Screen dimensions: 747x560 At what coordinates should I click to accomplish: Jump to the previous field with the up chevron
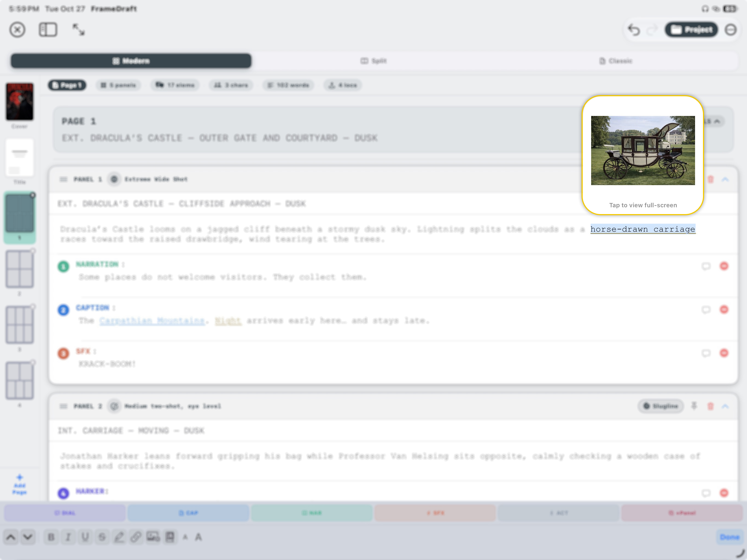(x=11, y=537)
